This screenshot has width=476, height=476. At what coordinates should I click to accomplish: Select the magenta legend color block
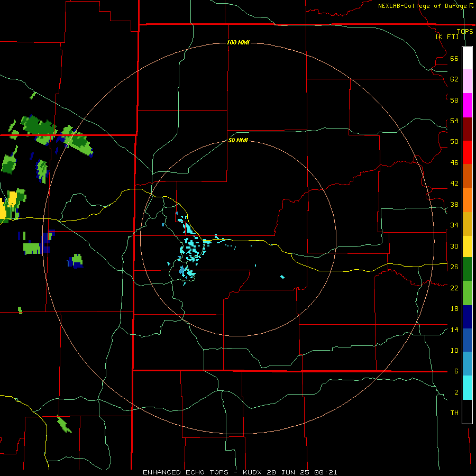point(467,105)
